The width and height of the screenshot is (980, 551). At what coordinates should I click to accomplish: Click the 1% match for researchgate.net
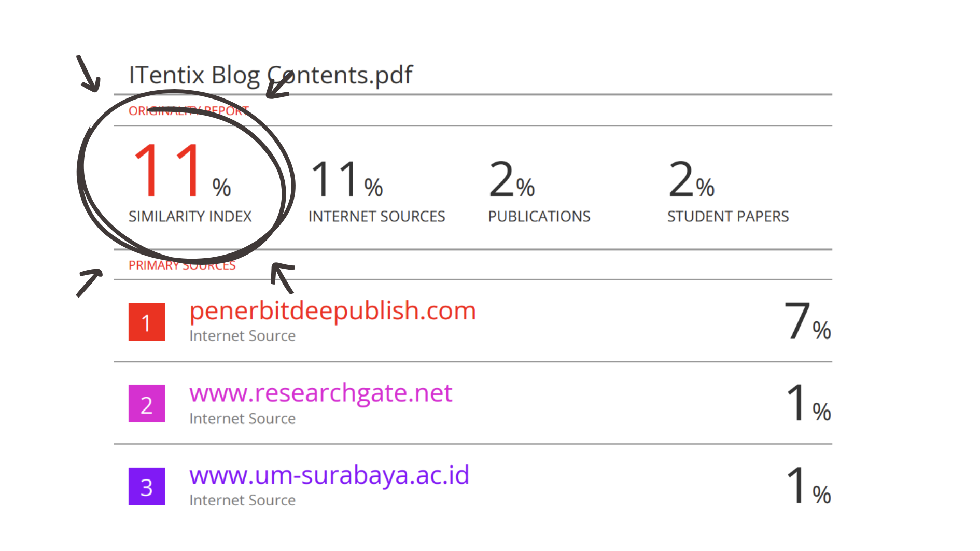pyautogui.click(x=808, y=403)
